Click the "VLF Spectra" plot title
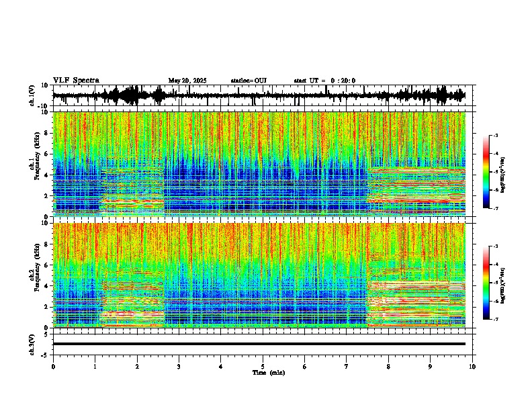The width and height of the screenshot is (532, 411). click(x=77, y=81)
